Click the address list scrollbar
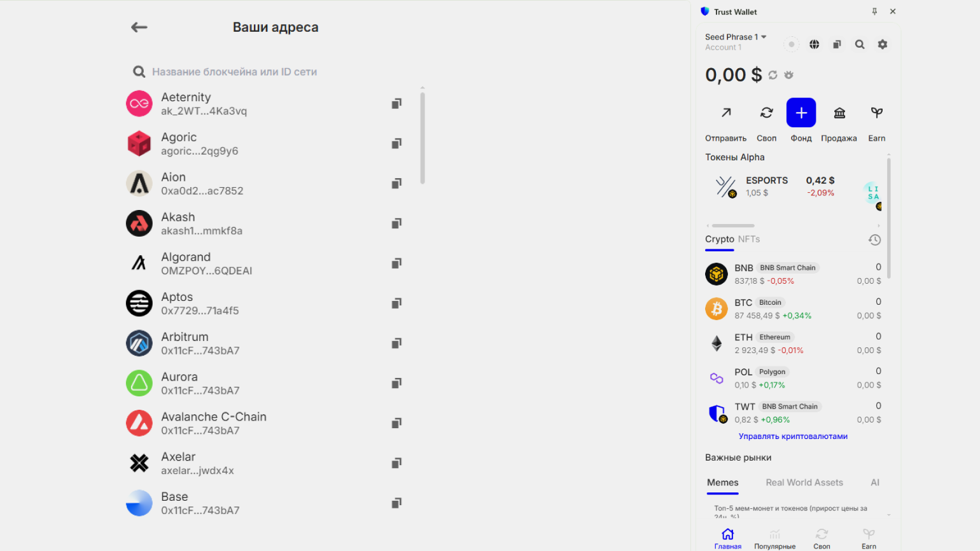The height and width of the screenshot is (551, 980). pyautogui.click(x=423, y=138)
